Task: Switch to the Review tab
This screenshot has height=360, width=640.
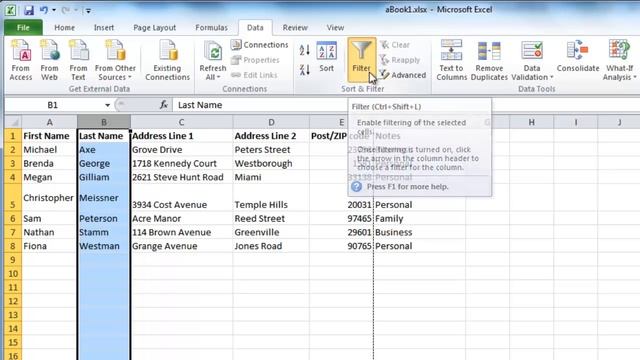Action: click(295, 28)
